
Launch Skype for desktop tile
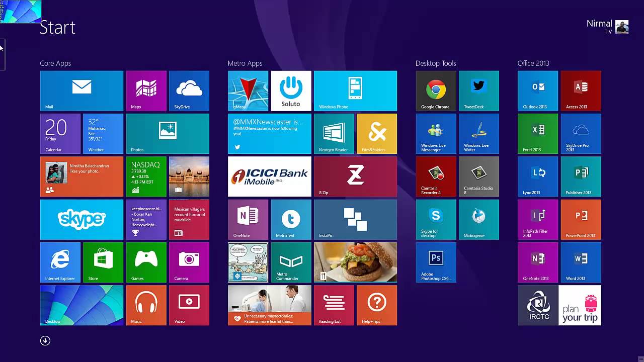coord(436,220)
